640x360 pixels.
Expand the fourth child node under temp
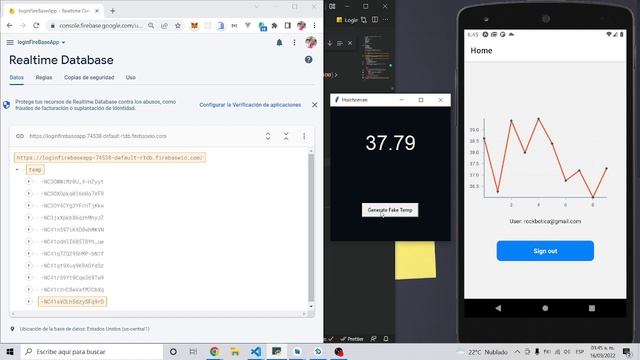[x=29, y=218]
